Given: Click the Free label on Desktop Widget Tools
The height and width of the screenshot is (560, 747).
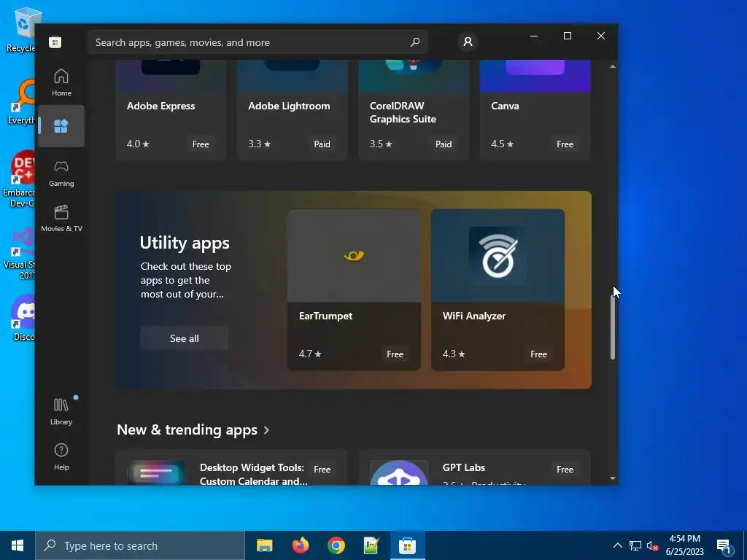Looking at the screenshot, I should pos(322,470).
